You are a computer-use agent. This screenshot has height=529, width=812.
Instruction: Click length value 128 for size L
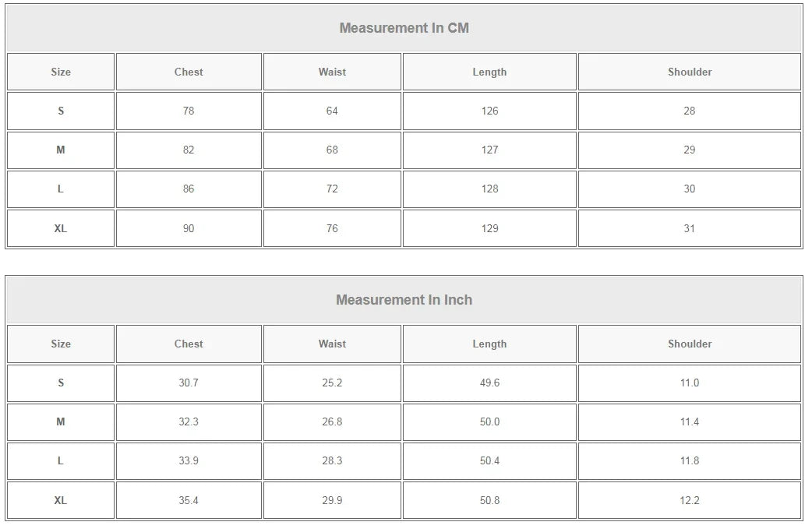(489, 189)
